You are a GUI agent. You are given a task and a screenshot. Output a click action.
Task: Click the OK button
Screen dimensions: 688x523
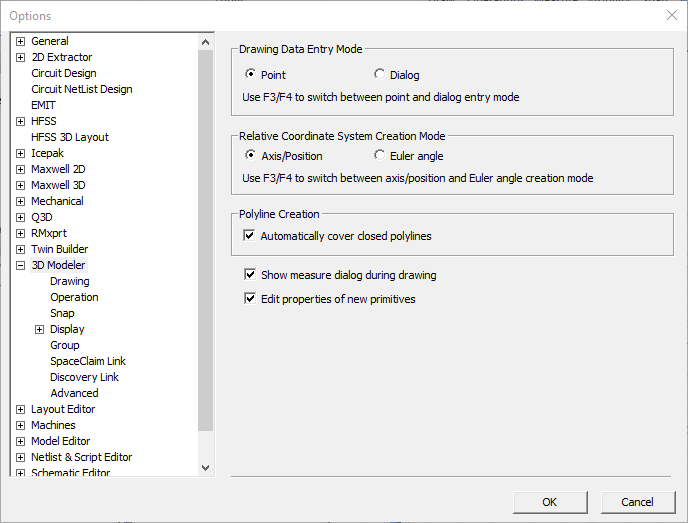point(550,502)
